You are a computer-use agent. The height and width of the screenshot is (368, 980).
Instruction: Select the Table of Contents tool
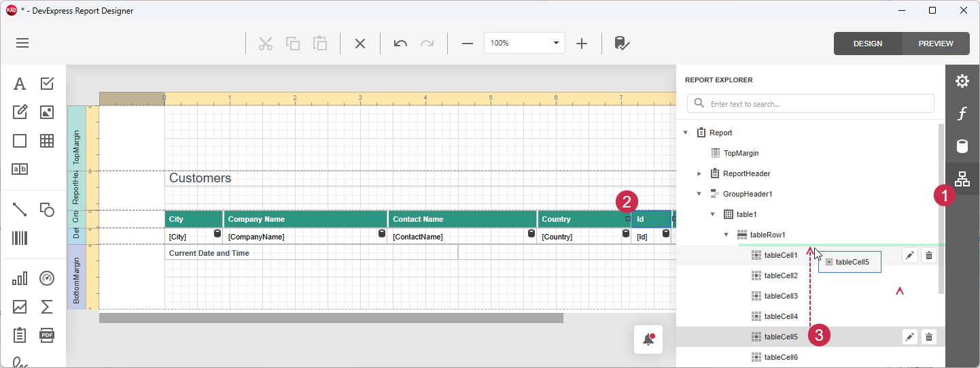20,335
